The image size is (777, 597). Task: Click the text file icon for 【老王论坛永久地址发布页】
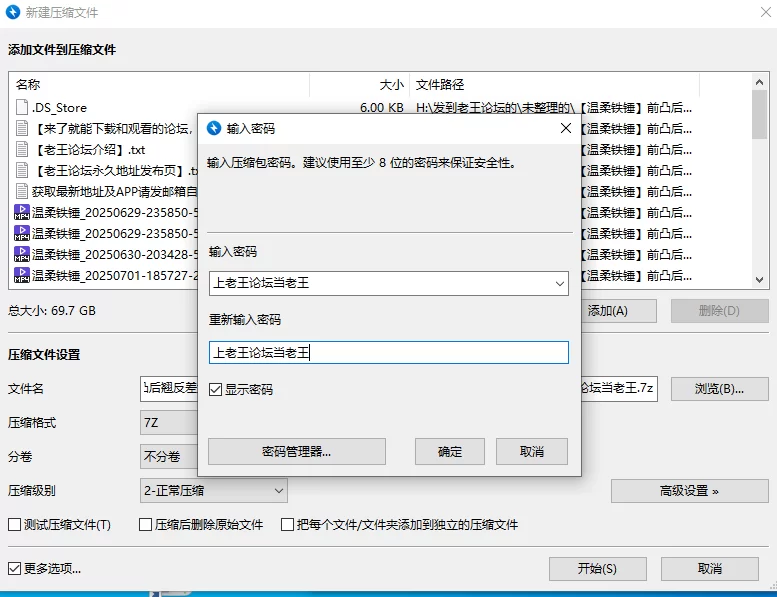(x=22, y=170)
